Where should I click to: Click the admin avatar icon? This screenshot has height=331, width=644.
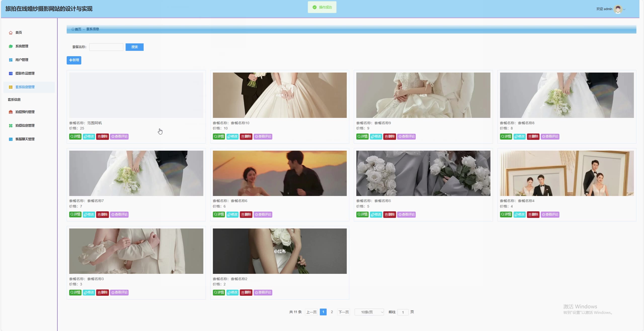[x=618, y=9]
